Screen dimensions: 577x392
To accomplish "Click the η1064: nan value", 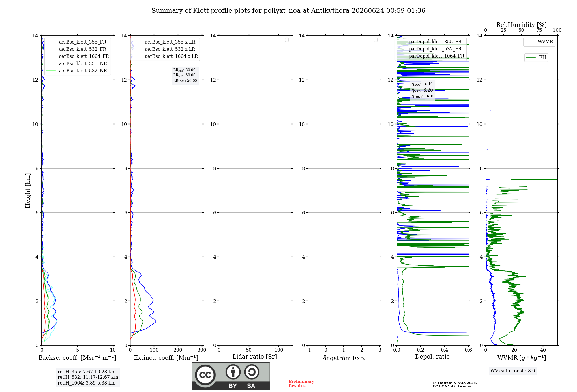I will point(422,96).
